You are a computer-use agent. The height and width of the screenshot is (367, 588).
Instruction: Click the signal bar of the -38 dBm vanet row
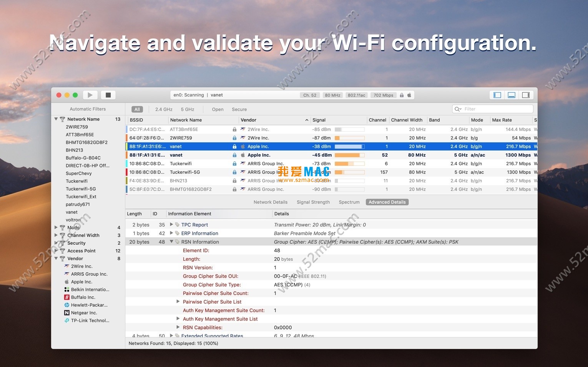350,147
